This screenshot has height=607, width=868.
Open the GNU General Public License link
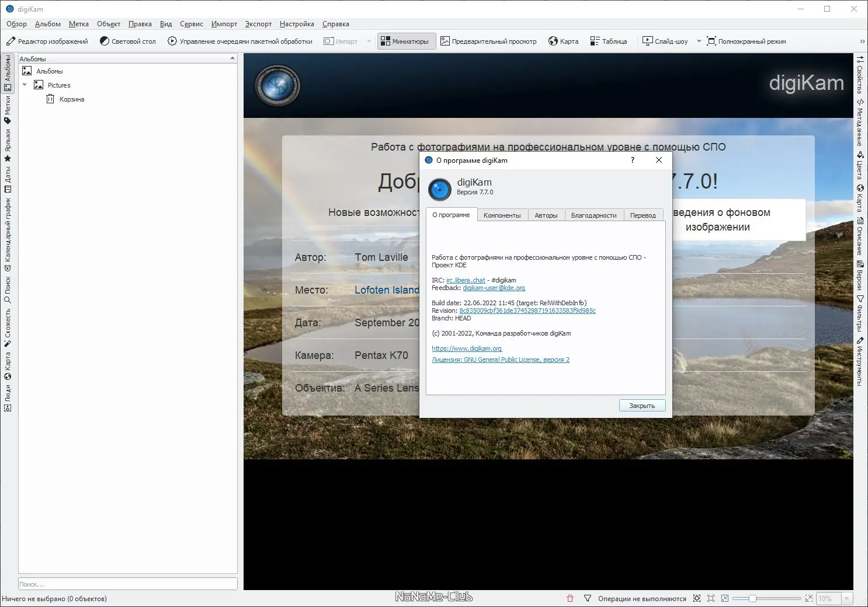[x=501, y=360]
